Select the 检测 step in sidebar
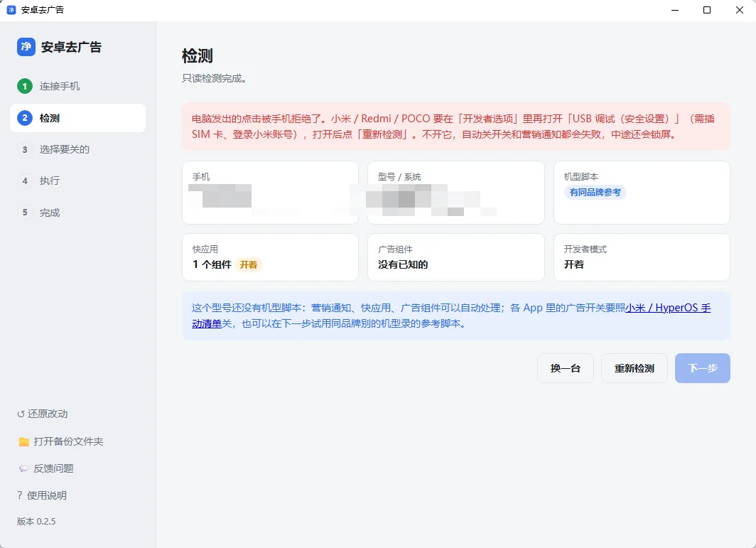The image size is (756, 548). click(x=77, y=118)
